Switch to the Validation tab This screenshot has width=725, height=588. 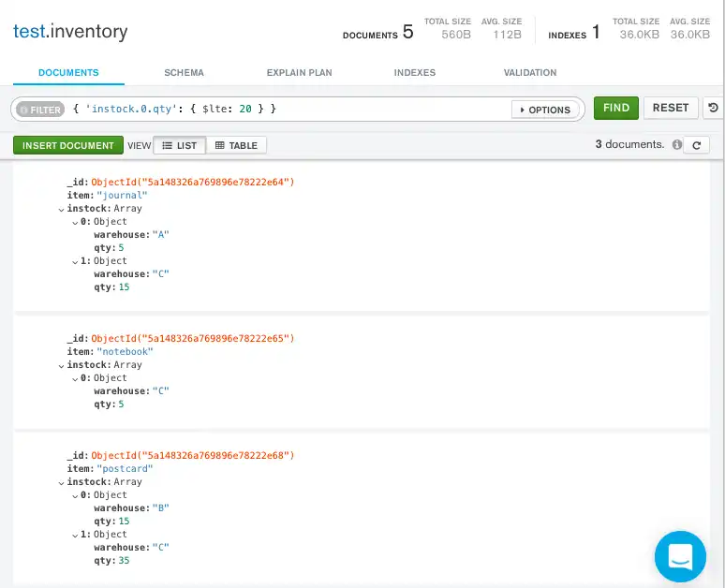529,72
